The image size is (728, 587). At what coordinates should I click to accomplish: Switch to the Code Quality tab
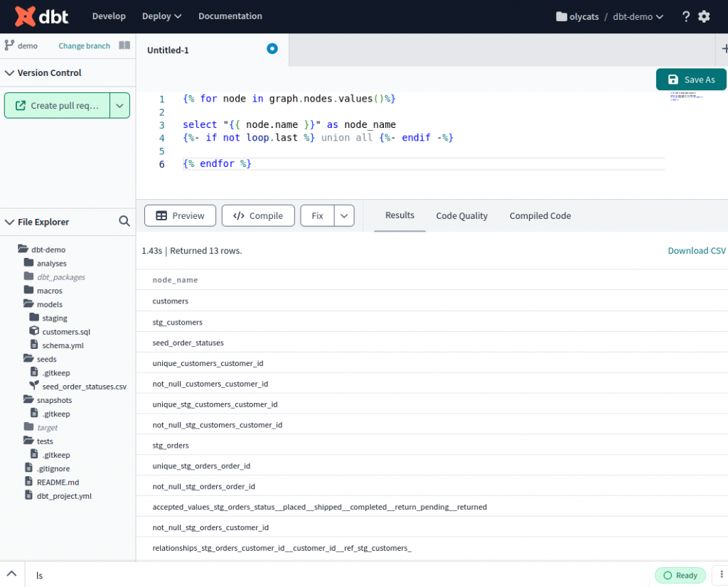[461, 216]
